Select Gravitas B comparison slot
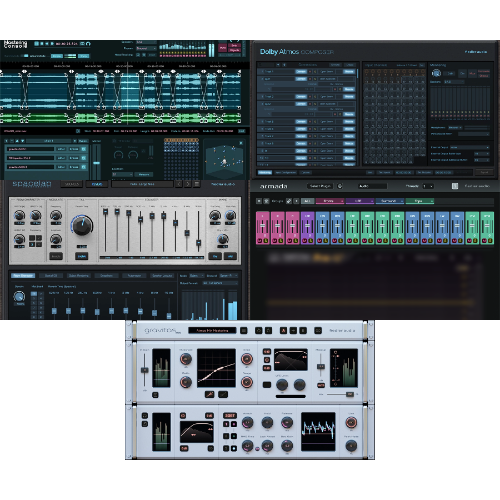This screenshot has height=500, width=500. pos(303,330)
